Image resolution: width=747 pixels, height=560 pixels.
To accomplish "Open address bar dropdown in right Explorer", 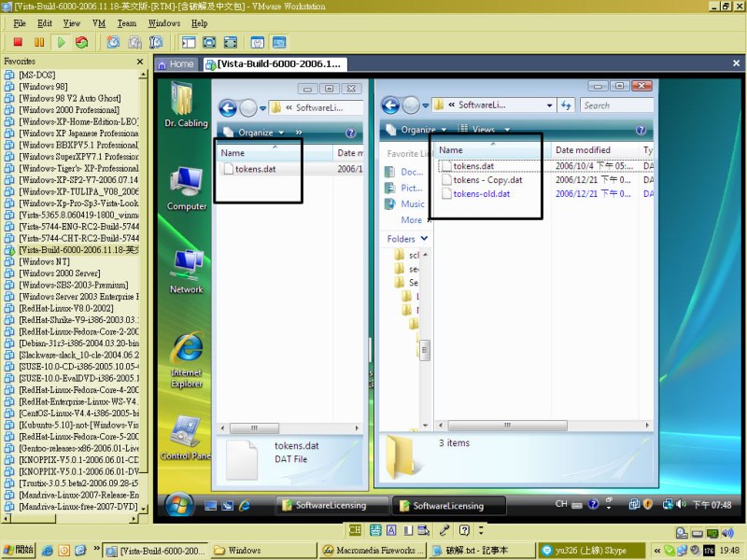I will coord(549,105).
